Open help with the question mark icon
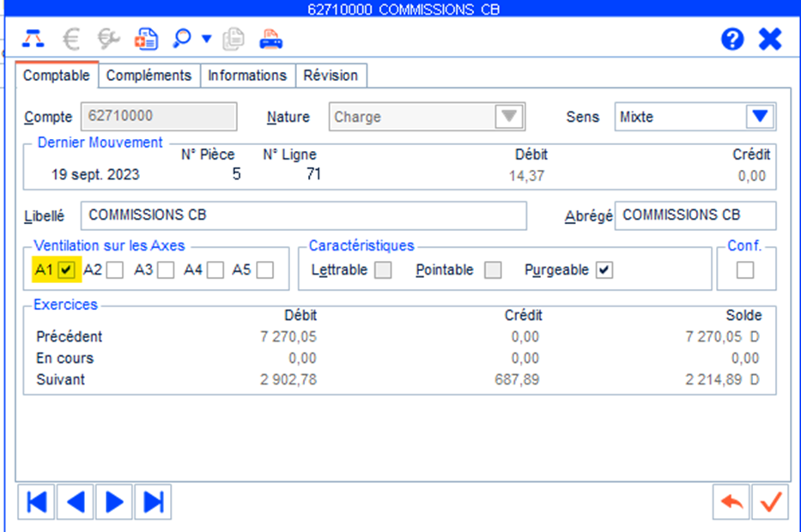801x532 pixels. [x=731, y=39]
